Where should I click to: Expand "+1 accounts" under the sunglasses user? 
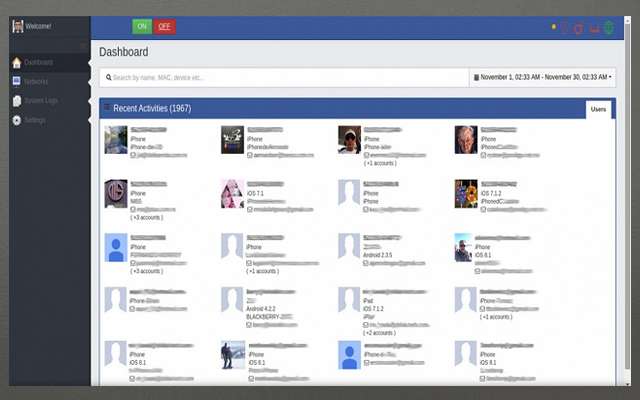coord(379,162)
